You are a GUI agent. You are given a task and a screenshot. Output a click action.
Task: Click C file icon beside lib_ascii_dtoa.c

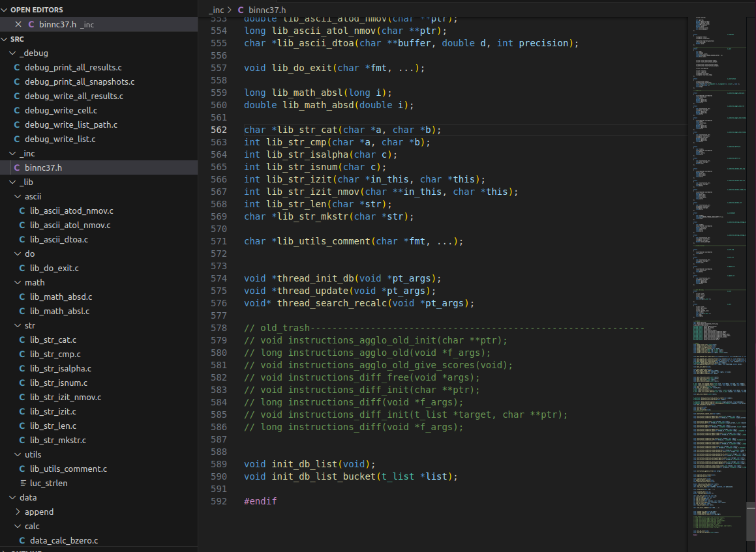pyautogui.click(x=22, y=239)
